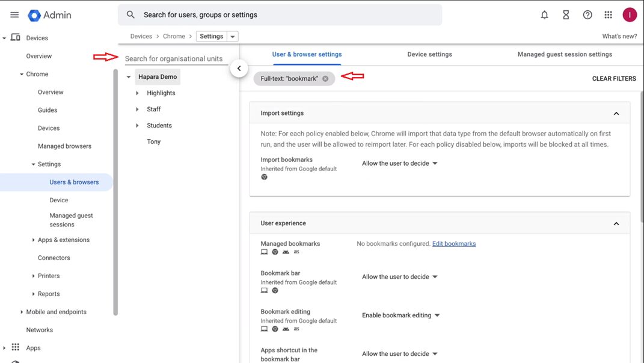
Task: Open the Import bookmarks dropdown
Action: (400, 163)
